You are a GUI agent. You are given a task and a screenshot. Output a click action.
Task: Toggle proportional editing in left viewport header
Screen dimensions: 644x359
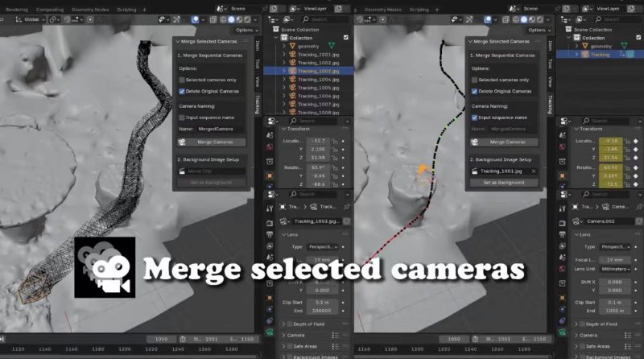(x=90, y=19)
